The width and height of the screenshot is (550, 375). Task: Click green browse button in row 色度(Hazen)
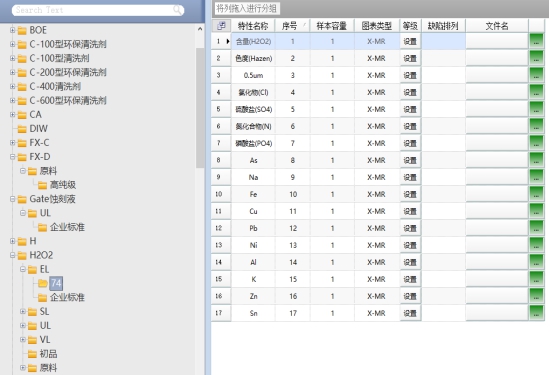pyautogui.click(x=536, y=58)
